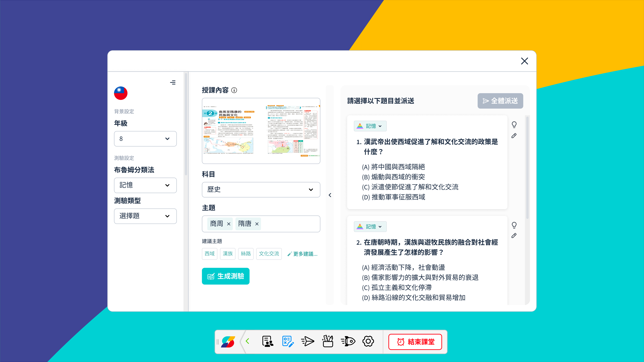The height and width of the screenshot is (362, 644).
Task: Open the 科目 subject dropdown
Action: [x=261, y=190]
